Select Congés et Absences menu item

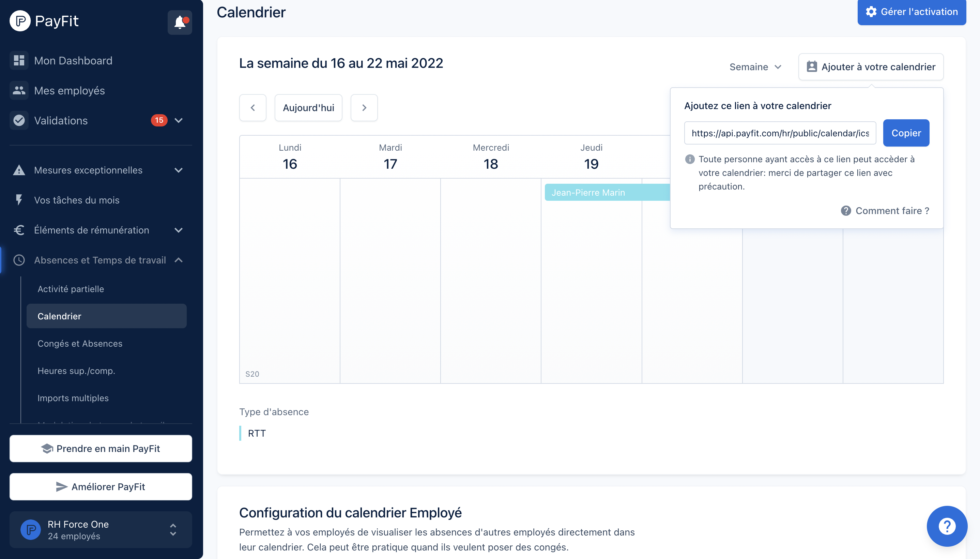pyautogui.click(x=80, y=344)
